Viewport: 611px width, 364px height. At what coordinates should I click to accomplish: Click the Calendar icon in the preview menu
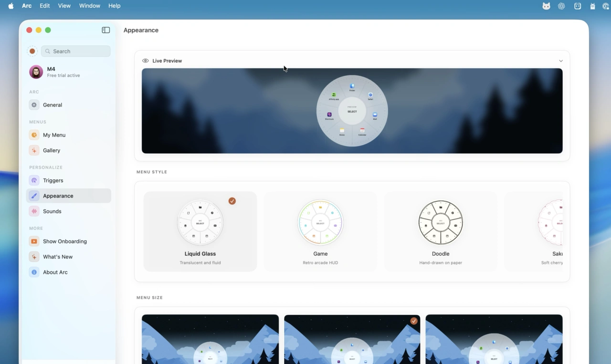pyautogui.click(x=362, y=131)
